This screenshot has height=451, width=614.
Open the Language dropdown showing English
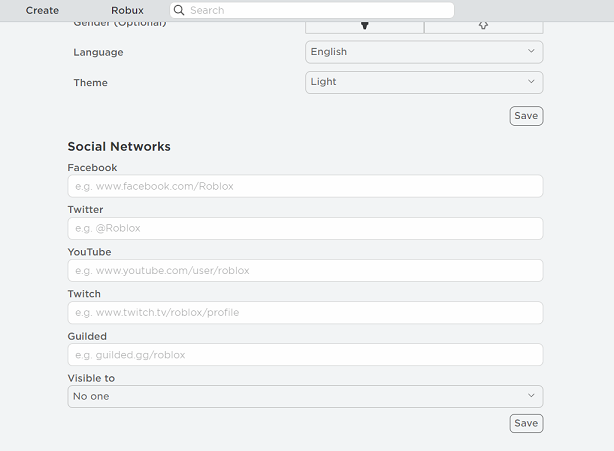423,52
